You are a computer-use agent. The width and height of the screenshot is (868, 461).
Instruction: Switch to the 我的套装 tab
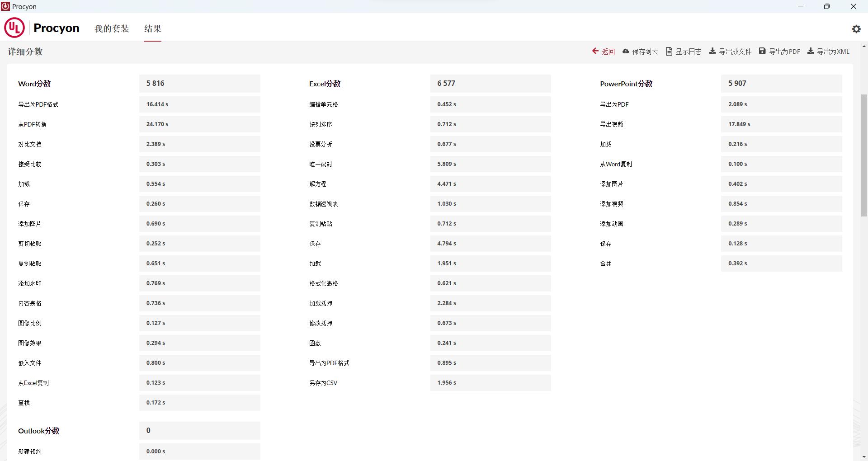[112, 28]
